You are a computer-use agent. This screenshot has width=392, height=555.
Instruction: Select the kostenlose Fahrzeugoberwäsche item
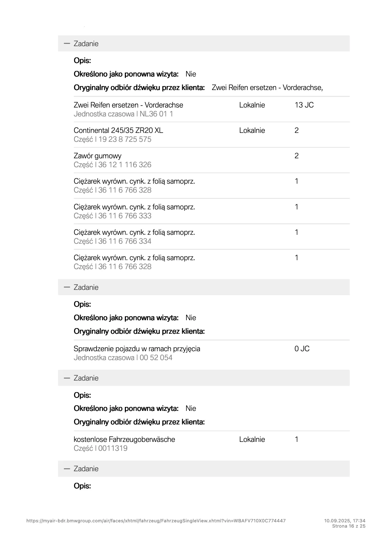click(x=124, y=439)
